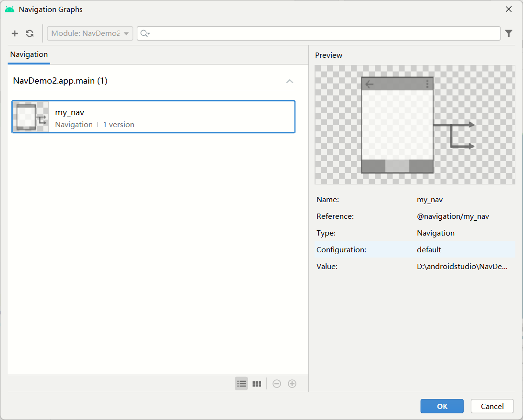The width and height of the screenshot is (523, 420).
Task: Close the Navigation Graphs dialog
Action: 509,9
